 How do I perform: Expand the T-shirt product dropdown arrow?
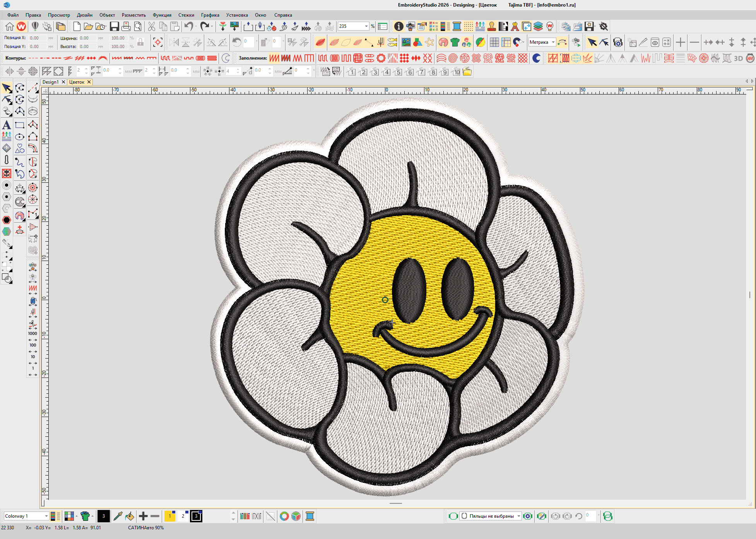92,516
